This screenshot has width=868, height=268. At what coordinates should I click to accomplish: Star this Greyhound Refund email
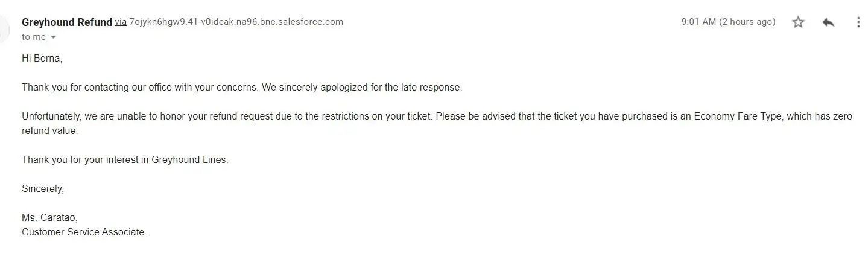point(798,22)
